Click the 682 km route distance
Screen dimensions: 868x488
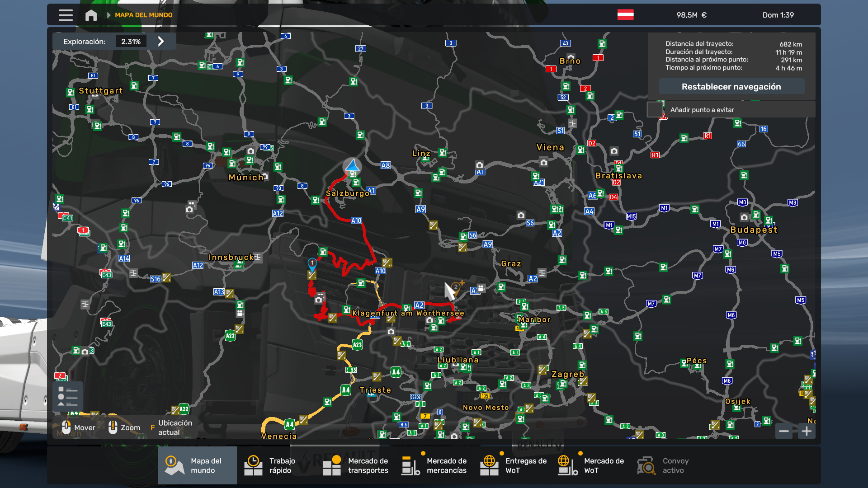[791, 44]
